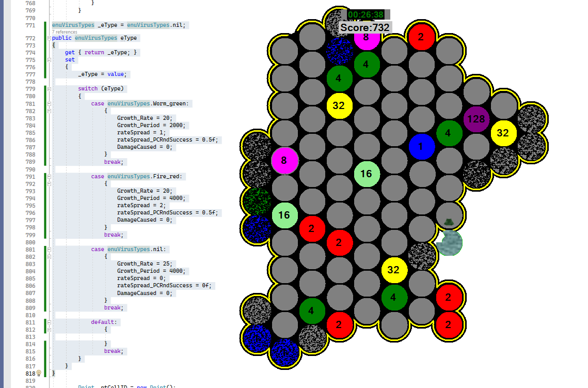The image size is (588, 388).
Task: Click the green static-textured virus cell
Action: pos(257,201)
